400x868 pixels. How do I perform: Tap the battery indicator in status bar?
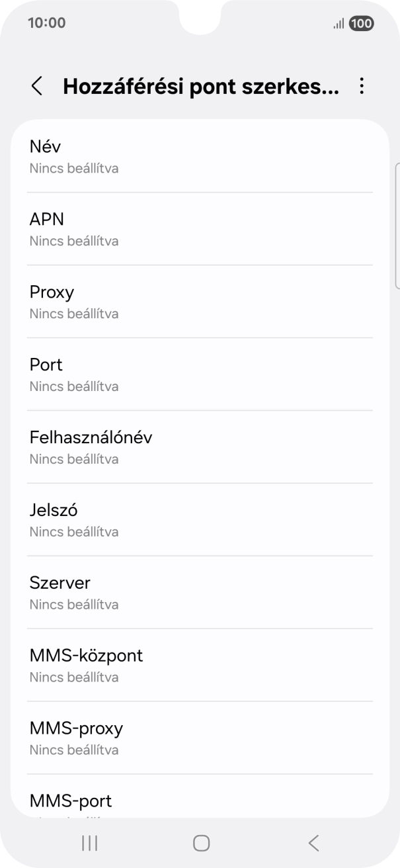click(360, 24)
